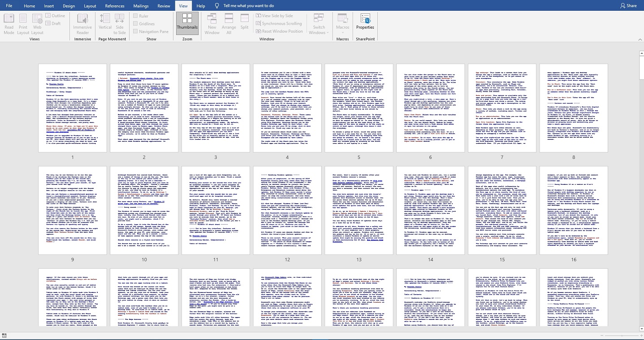This screenshot has height=340, width=644.
Task: Select page 4 thumbnail
Action: point(287,108)
